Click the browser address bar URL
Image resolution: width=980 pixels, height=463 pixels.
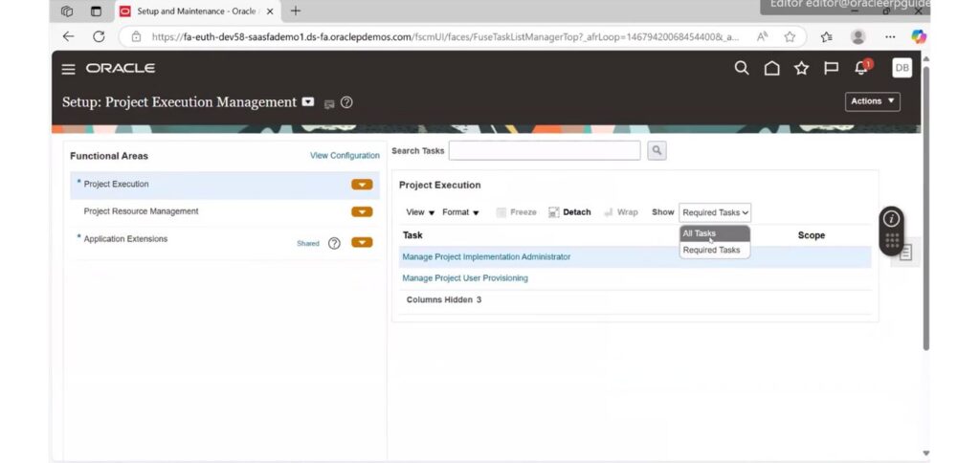click(x=445, y=37)
